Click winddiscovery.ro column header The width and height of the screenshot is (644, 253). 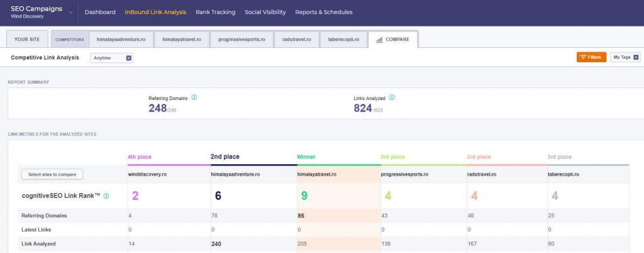coord(147,174)
